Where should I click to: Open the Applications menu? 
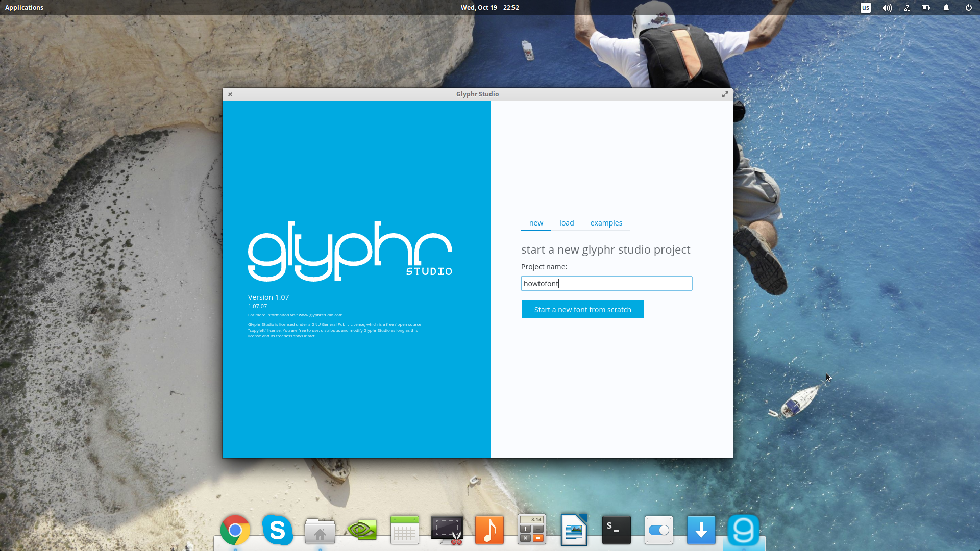click(x=24, y=8)
